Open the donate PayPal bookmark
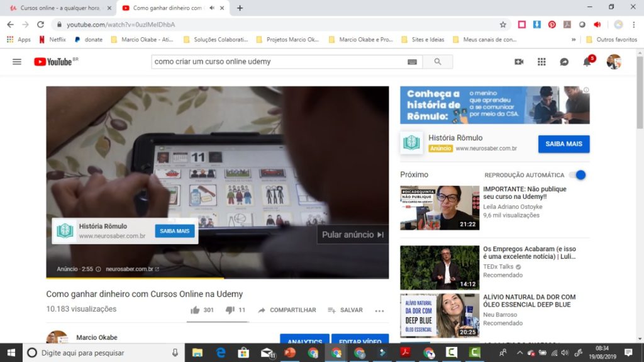Screen dimensions: 644x362 [x=89, y=40]
